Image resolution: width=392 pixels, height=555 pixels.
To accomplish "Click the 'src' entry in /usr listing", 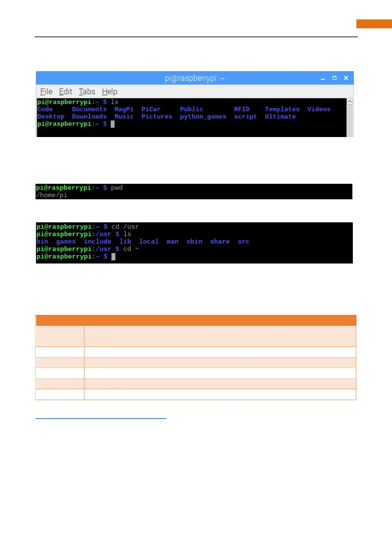I will [x=244, y=241].
